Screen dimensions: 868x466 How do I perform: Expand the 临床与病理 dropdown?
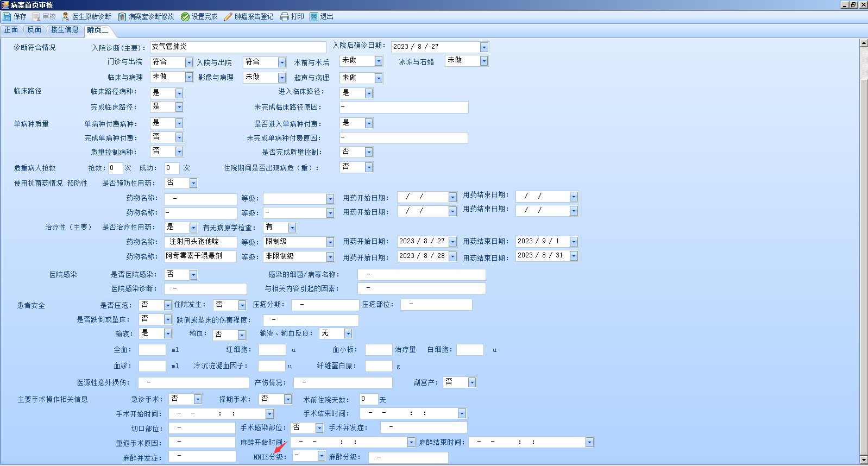tap(189, 77)
